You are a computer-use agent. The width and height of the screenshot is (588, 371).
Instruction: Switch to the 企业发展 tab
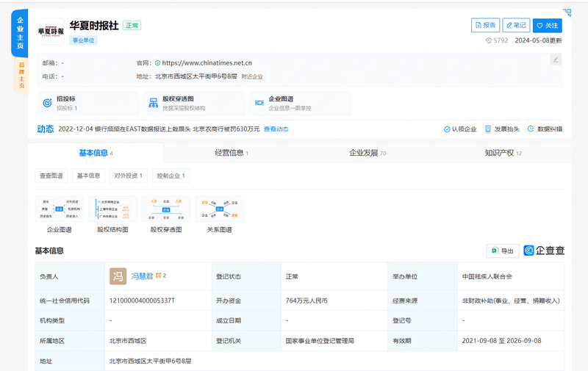(x=367, y=153)
